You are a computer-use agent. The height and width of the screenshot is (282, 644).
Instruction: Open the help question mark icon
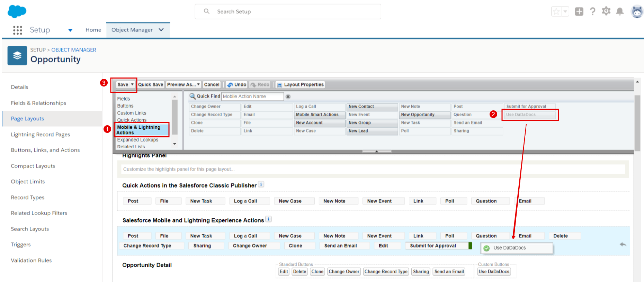coord(593,11)
